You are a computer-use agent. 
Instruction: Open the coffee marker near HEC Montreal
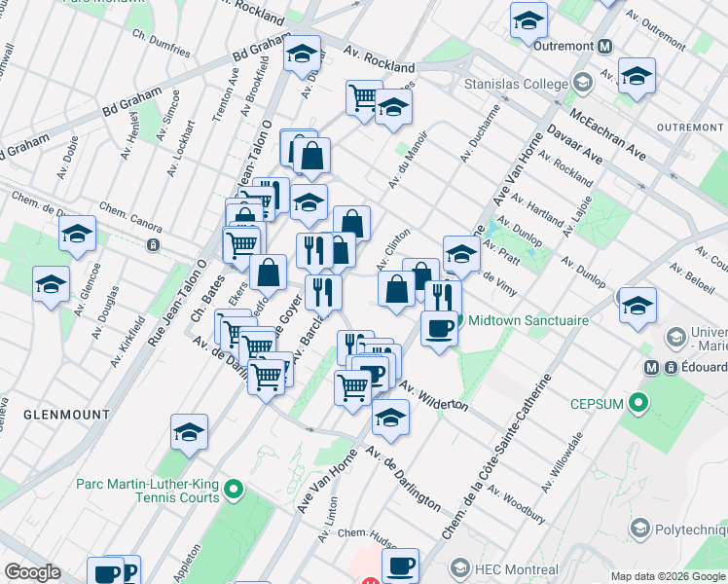coord(401,566)
